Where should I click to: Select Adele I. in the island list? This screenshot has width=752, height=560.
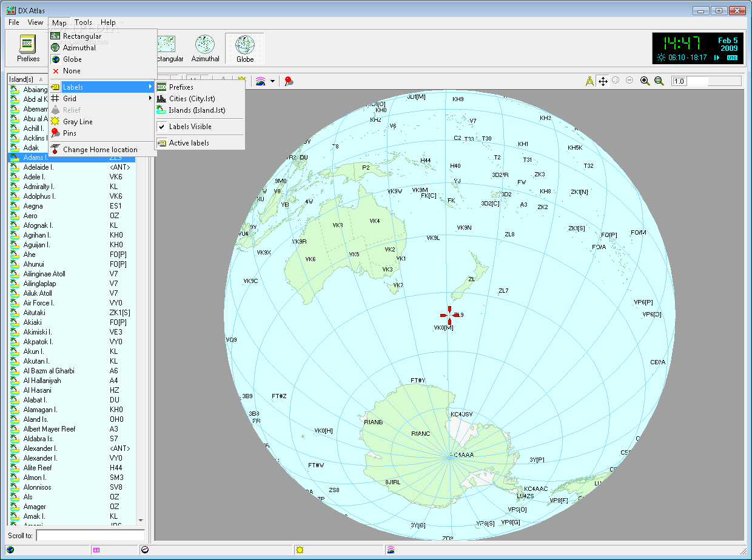pyautogui.click(x=72, y=177)
